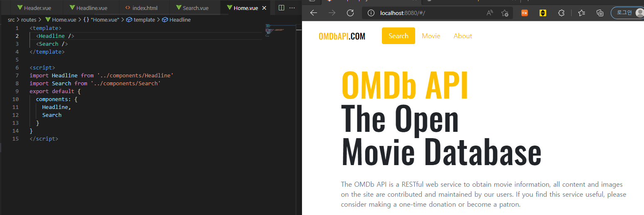Screen dimensions: 644x215
Task: Click "export default" on line 9
Action: (52, 91)
